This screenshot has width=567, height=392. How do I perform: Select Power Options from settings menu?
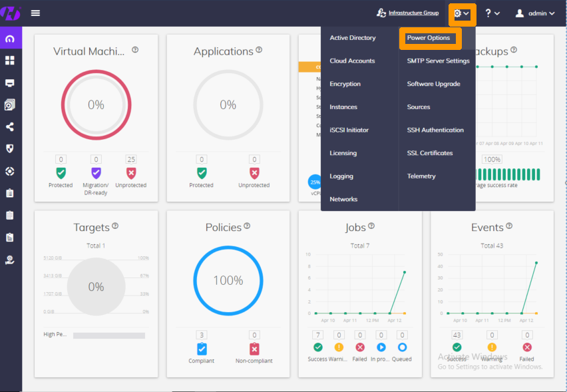coord(429,38)
